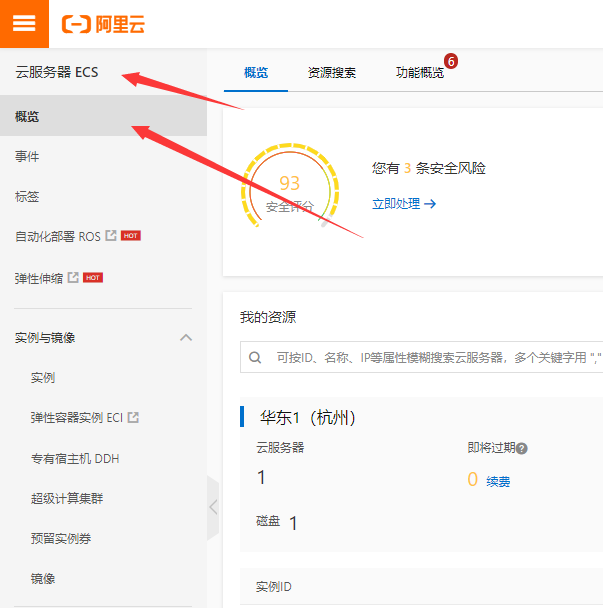Switch to the 资源搜索 tab
603x608 pixels.
pos(332,73)
